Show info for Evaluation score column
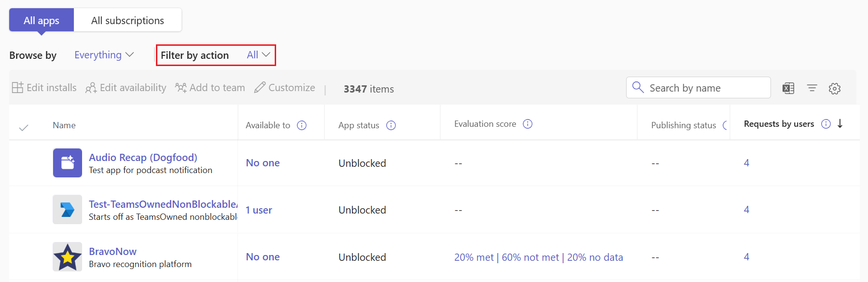This screenshot has height=282, width=868. tap(528, 124)
